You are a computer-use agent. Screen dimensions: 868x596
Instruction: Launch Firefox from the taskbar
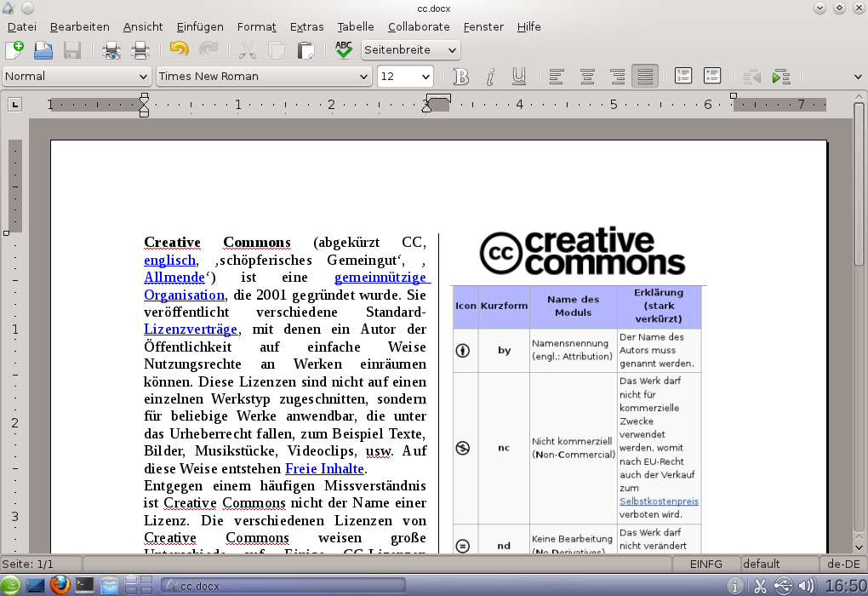pyautogui.click(x=59, y=585)
